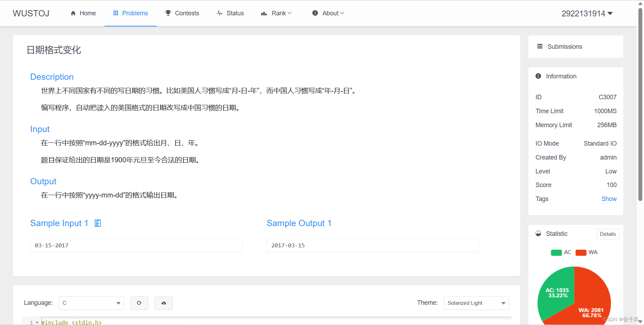The image size is (644, 325).
Task: Click the Problems grid icon
Action: point(116,13)
